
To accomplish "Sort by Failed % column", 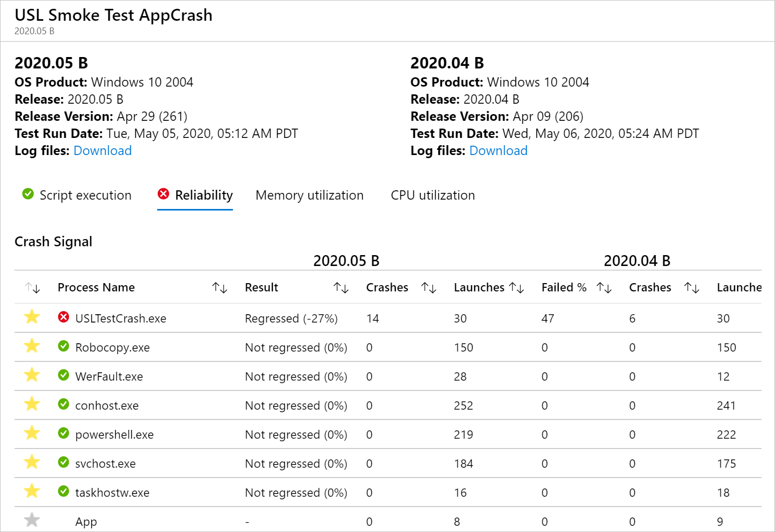I will pyautogui.click(x=603, y=287).
